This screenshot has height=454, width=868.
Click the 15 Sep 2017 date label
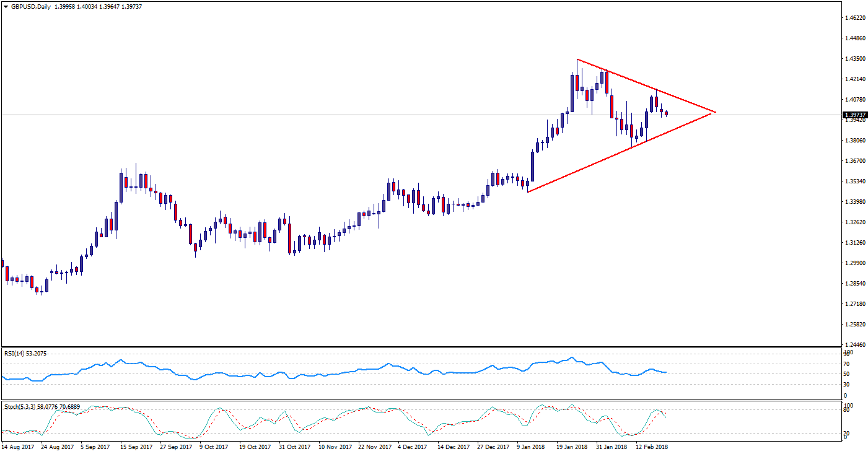(136, 446)
